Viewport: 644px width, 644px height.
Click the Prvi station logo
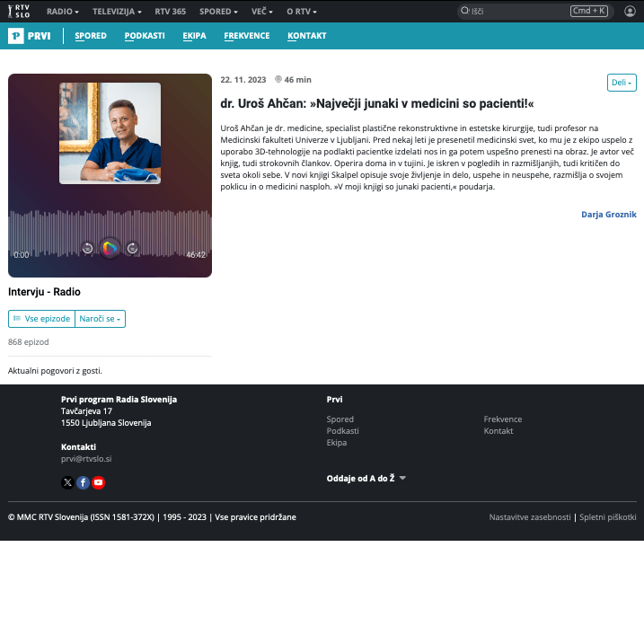pos(30,36)
